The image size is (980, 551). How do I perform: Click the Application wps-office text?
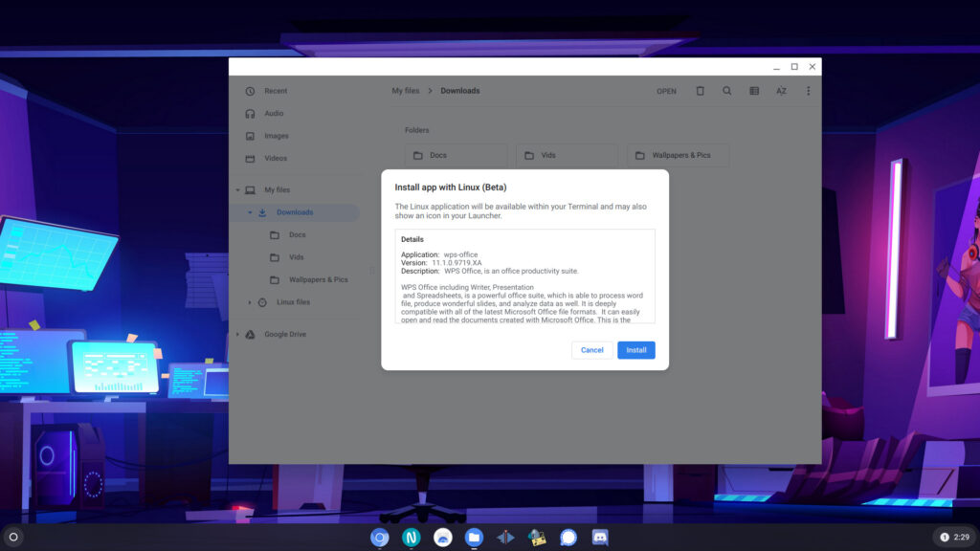[x=439, y=254]
